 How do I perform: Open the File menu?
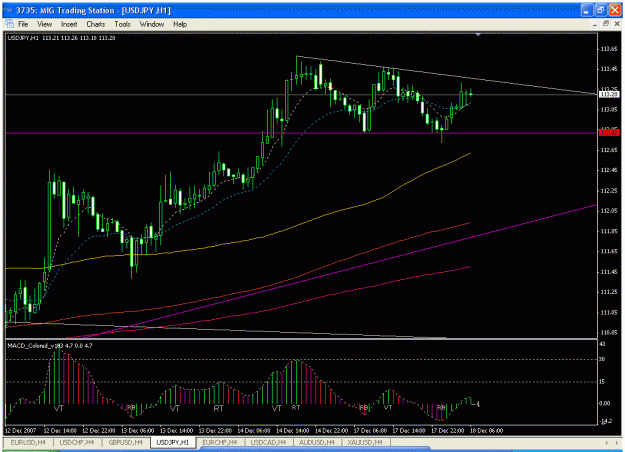(23, 24)
